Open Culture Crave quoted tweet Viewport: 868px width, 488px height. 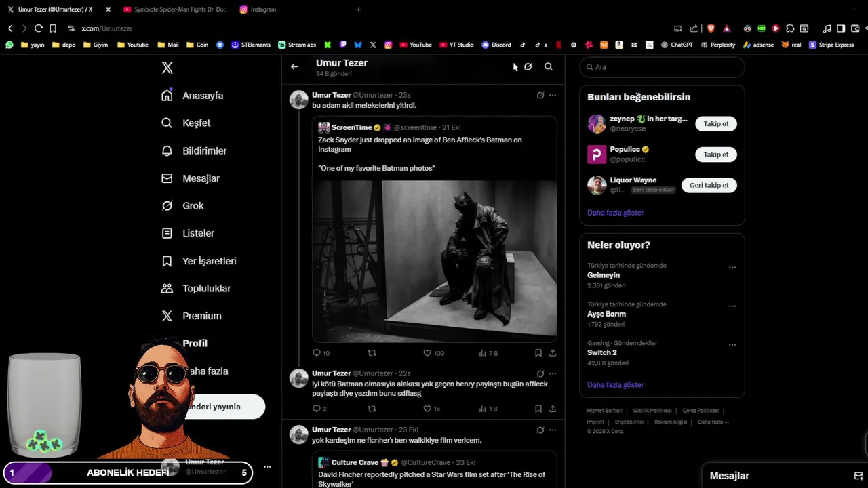[x=435, y=471]
